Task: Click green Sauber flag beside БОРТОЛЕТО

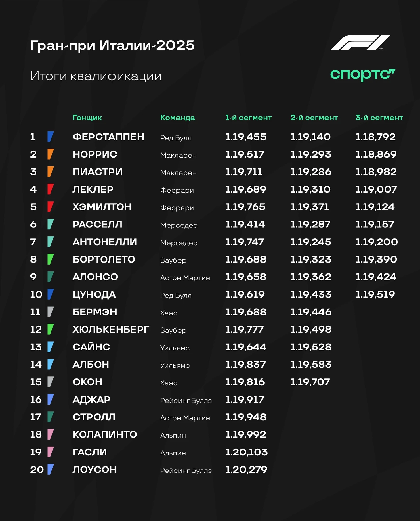Action: tap(51, 259)
